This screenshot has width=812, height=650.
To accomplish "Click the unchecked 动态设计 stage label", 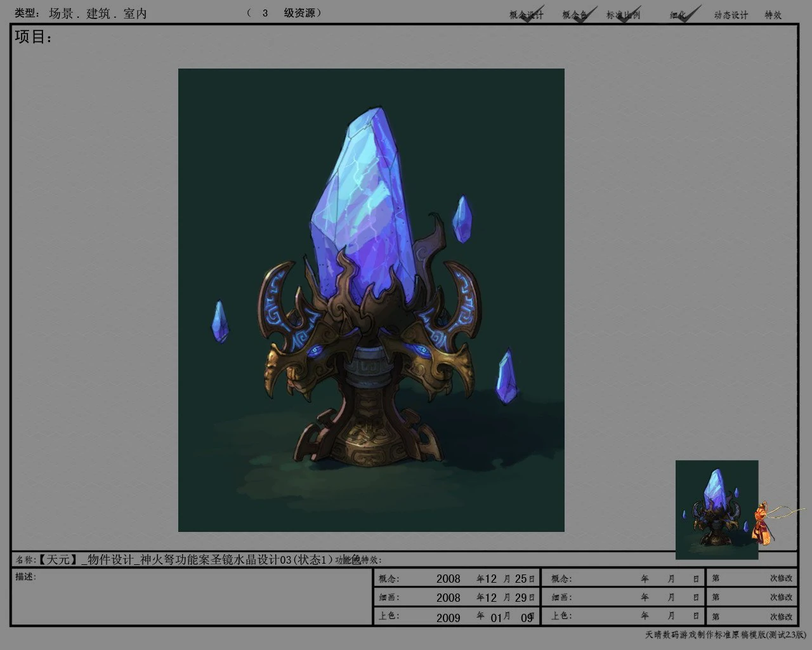I will [x=731, y=15].
